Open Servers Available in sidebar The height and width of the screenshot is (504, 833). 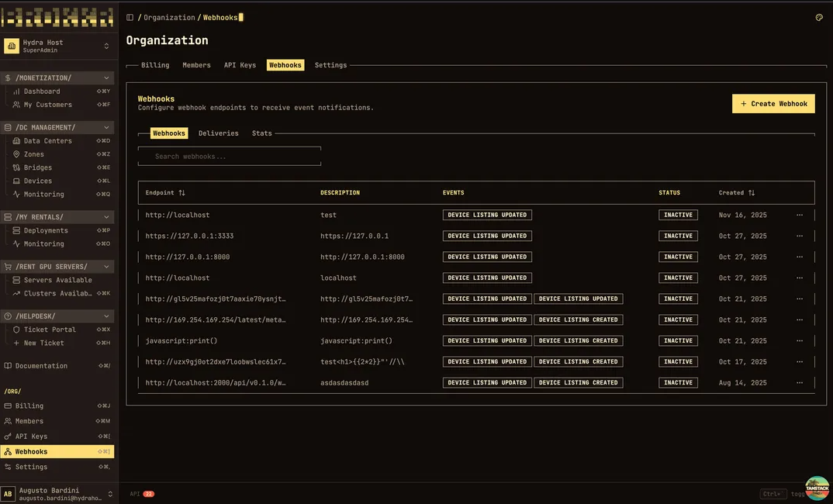click(x=57, y=280)
